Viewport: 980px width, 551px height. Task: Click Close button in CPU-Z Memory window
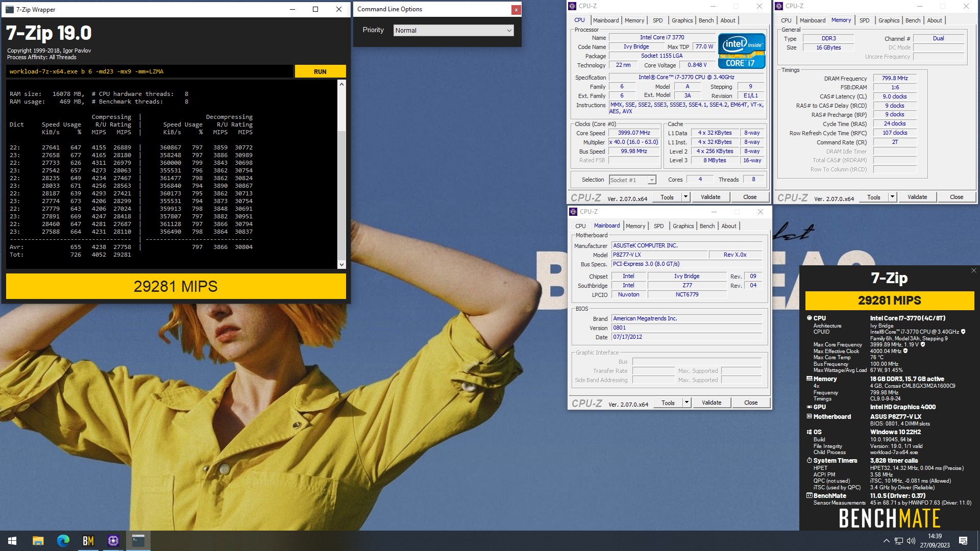click(x=957, y=197)
